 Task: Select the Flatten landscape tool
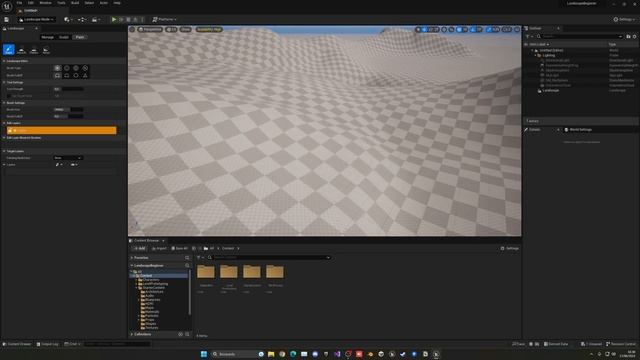click(34, 50)
